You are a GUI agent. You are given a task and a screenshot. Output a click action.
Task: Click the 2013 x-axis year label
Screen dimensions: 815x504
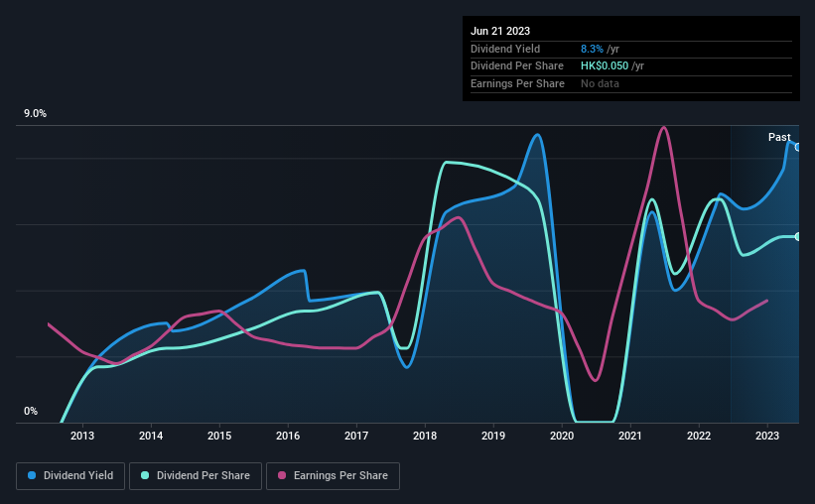pos(82,436)
